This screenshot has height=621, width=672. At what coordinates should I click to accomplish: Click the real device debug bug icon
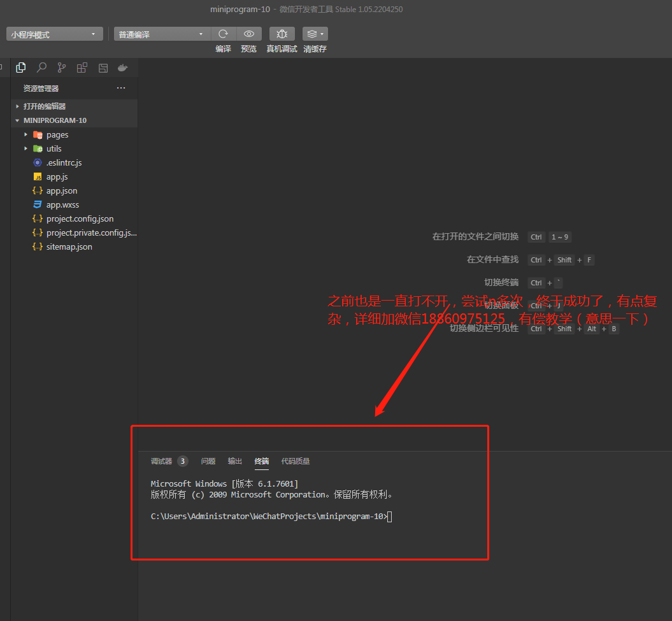282,34
